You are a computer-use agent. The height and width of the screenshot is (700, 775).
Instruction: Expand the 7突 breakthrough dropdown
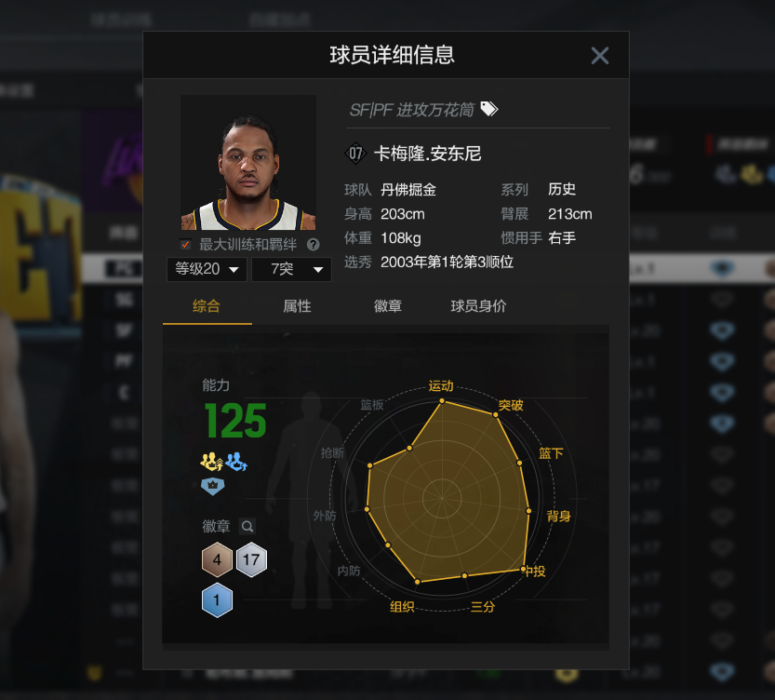291,269
